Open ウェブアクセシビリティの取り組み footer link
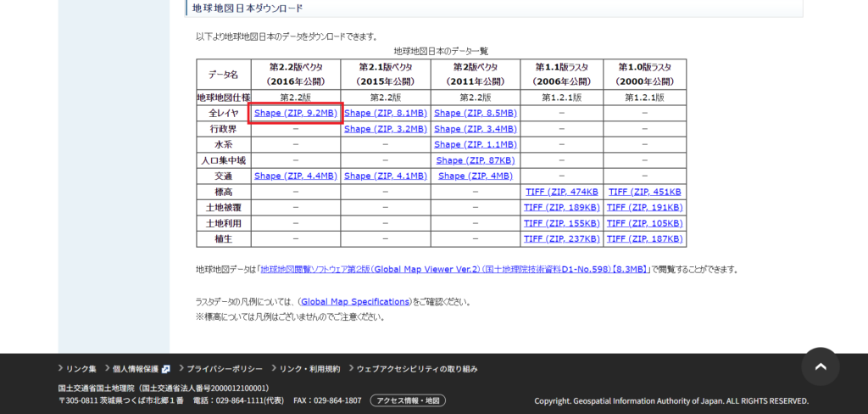 417,369
